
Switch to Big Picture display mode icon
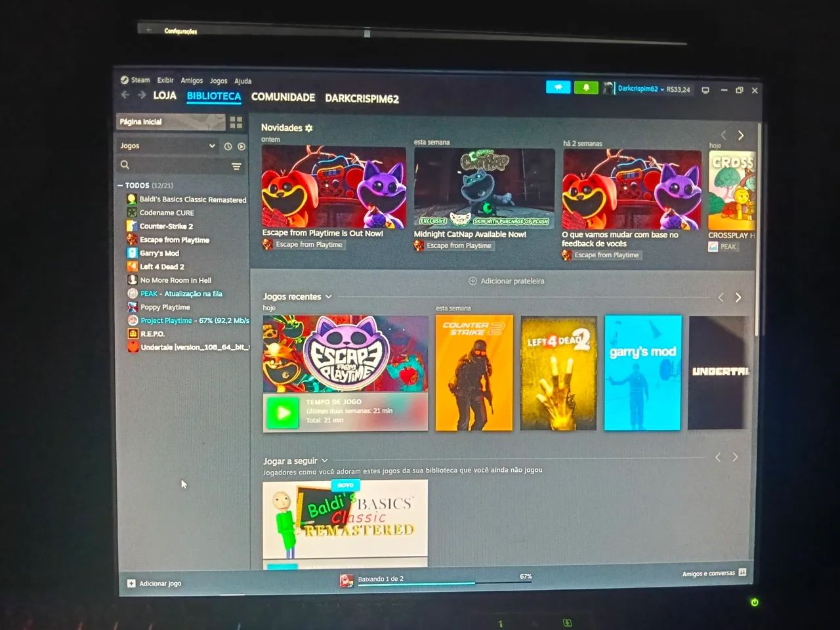705,90
